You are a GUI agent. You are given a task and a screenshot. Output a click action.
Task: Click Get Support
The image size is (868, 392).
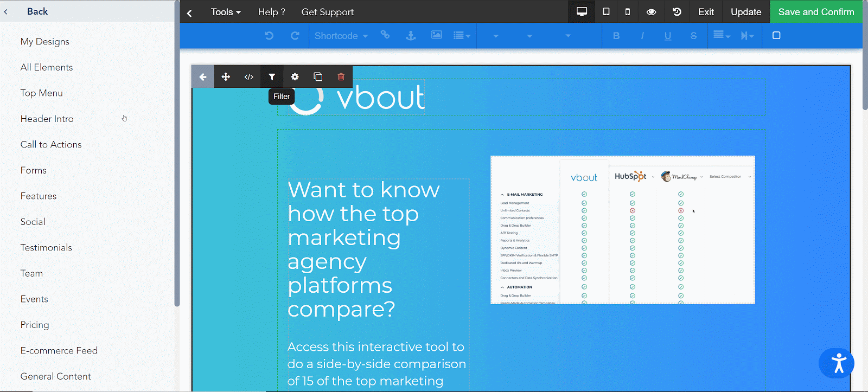(x=327, y=12)
